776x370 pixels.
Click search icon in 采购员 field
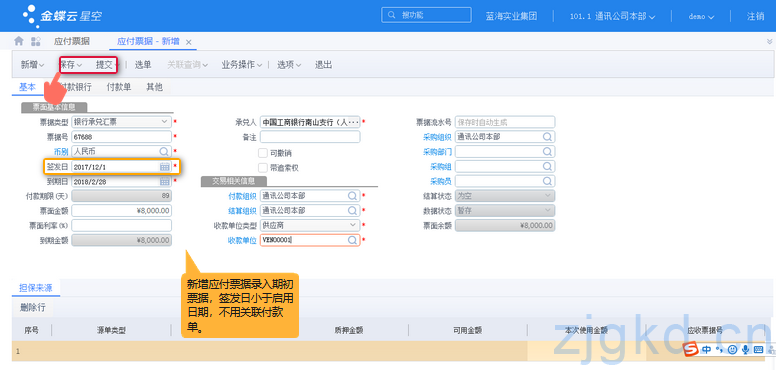tap(547, 181)
